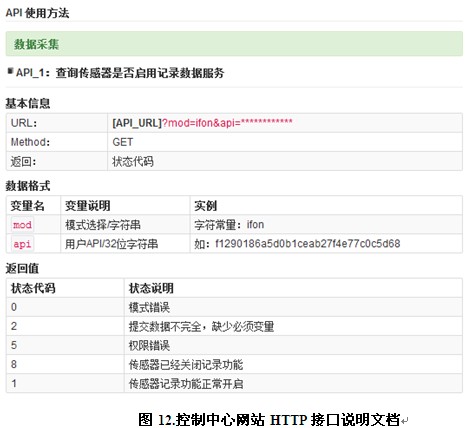Select the green 数据采集 section banner
This screenshot has width=469, height=428.
tap(234, 44)
